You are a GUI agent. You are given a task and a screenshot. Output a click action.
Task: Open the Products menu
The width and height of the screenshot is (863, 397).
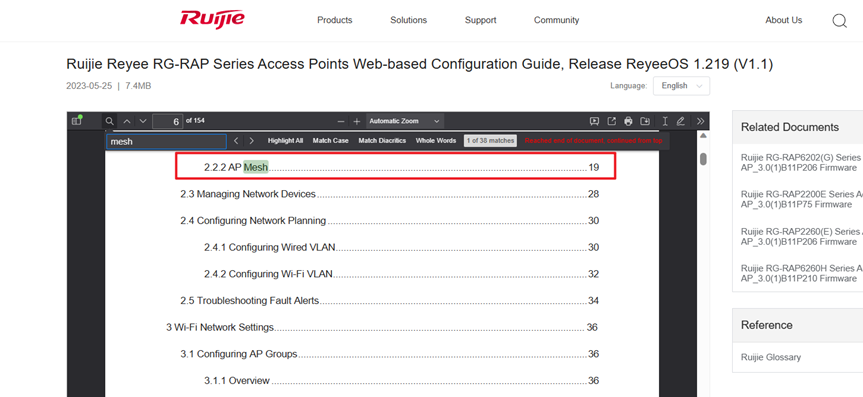tap(335, 20)
